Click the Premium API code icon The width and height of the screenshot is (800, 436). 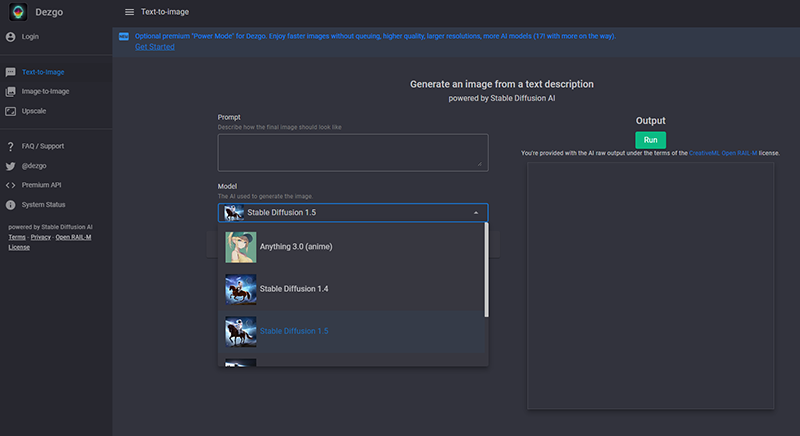[10, 185]
